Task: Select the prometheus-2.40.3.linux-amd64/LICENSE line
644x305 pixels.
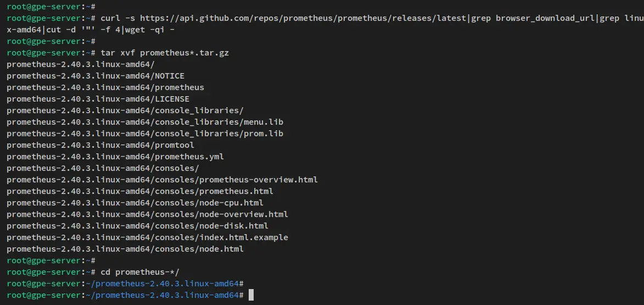Action: click(x=98, y=99)
